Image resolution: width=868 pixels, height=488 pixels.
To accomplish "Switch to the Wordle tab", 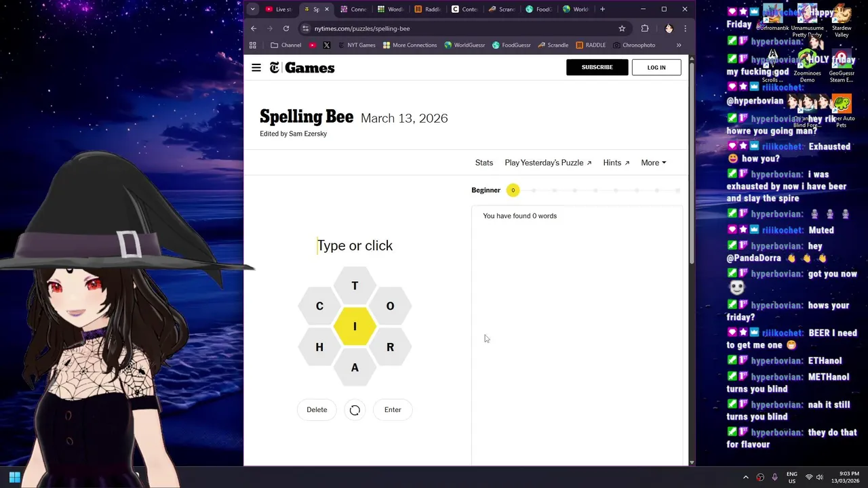I will 391,9.
